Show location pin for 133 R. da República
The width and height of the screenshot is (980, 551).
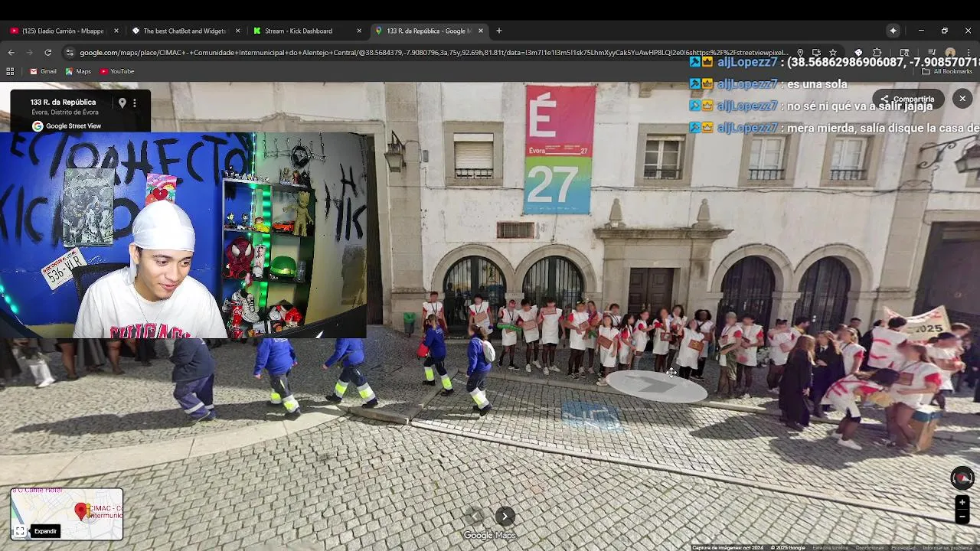click(x=122, y=103)
